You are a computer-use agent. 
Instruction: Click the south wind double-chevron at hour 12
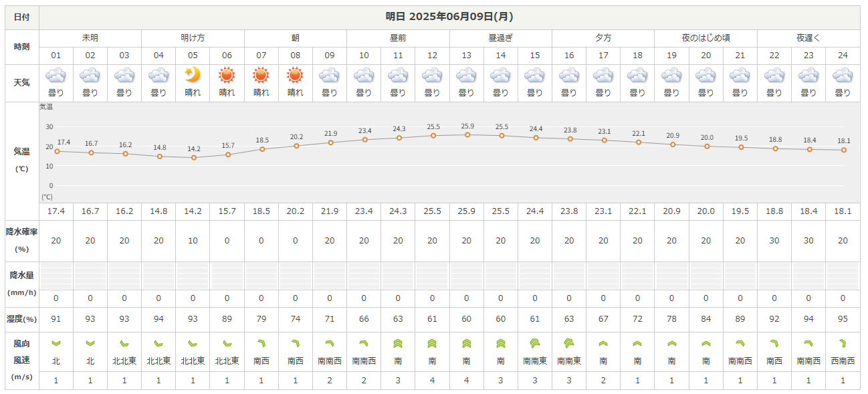(x=432, y=344)
